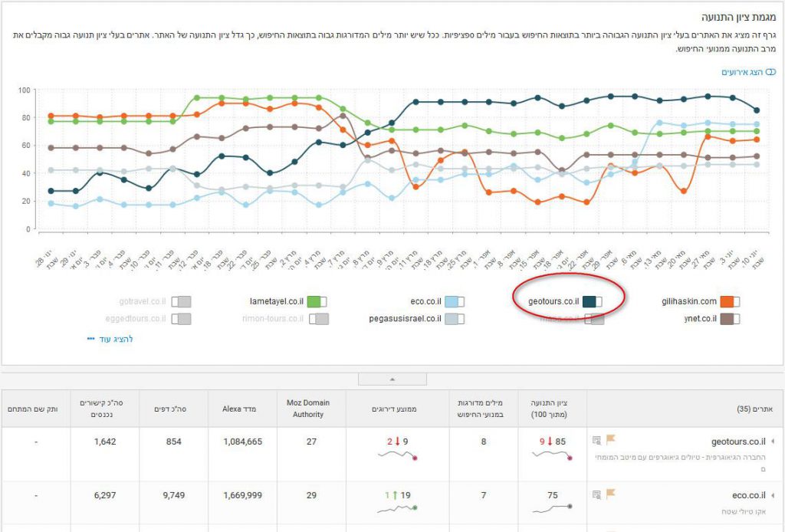Select the 1,084,665 Alexa value for geotours.co.il
This screenshot has height=532, width=785.
point(243,442)
